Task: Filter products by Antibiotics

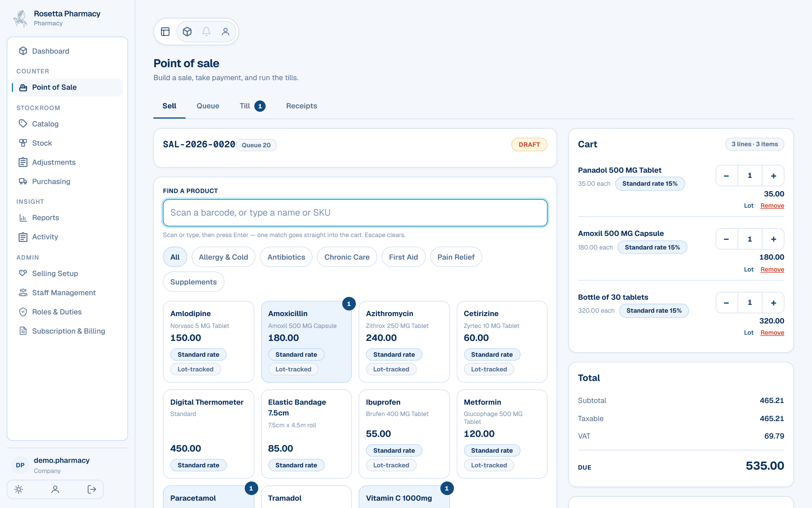Action: (286, 257)
